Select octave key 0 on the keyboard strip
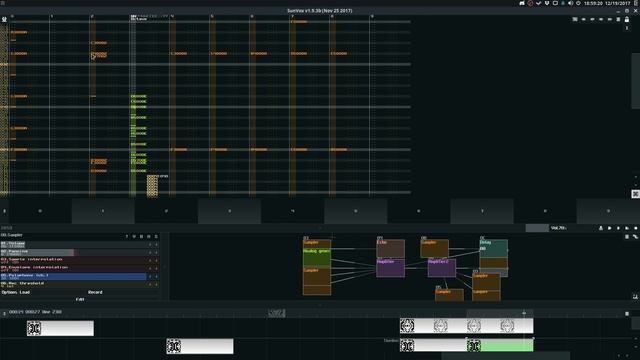The width and height of the screenshot is (640, 360). 40,211
